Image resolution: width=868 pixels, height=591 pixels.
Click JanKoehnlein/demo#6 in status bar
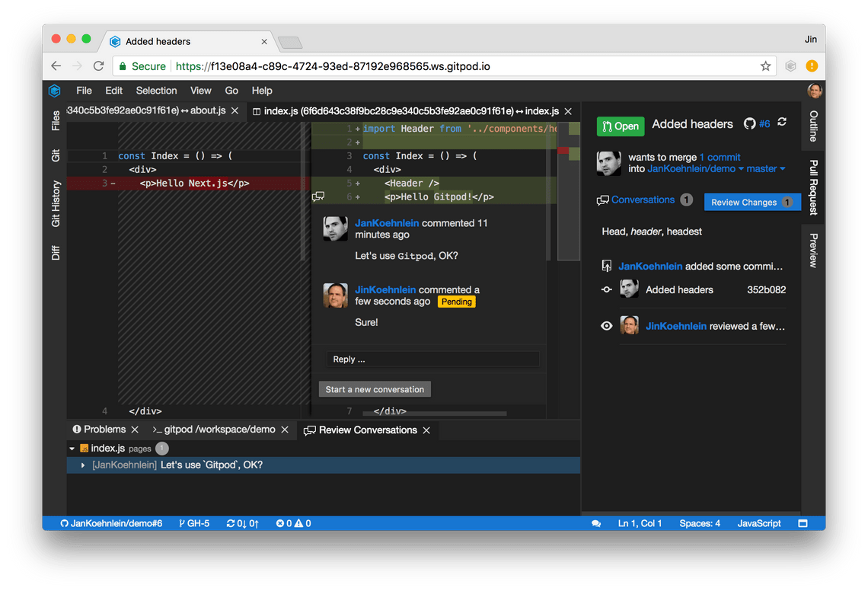click(x=111, y=523)
